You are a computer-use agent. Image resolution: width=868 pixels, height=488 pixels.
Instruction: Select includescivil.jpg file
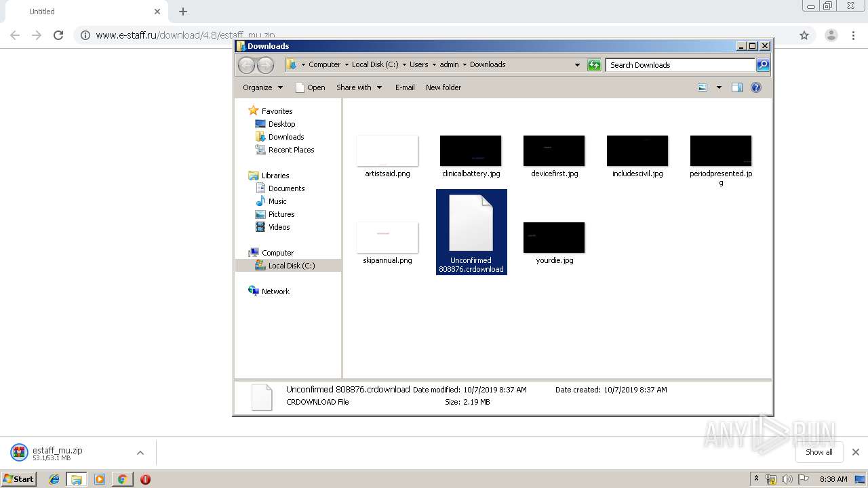pos(637,157)
